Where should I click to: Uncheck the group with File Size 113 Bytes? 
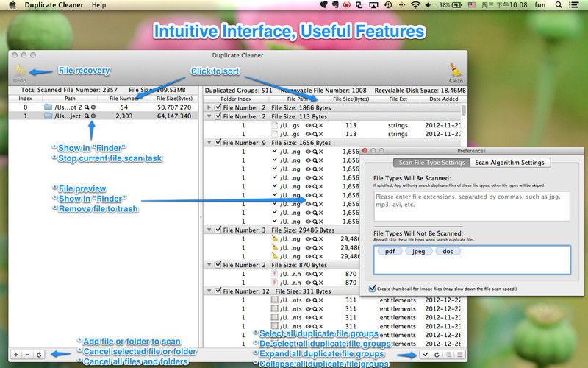pos(218,116)
